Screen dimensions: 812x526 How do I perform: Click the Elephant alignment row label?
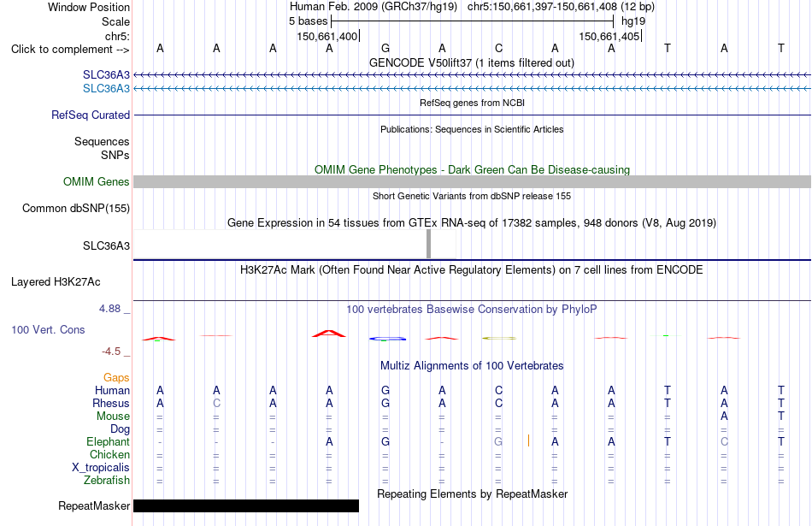(108, 441)
